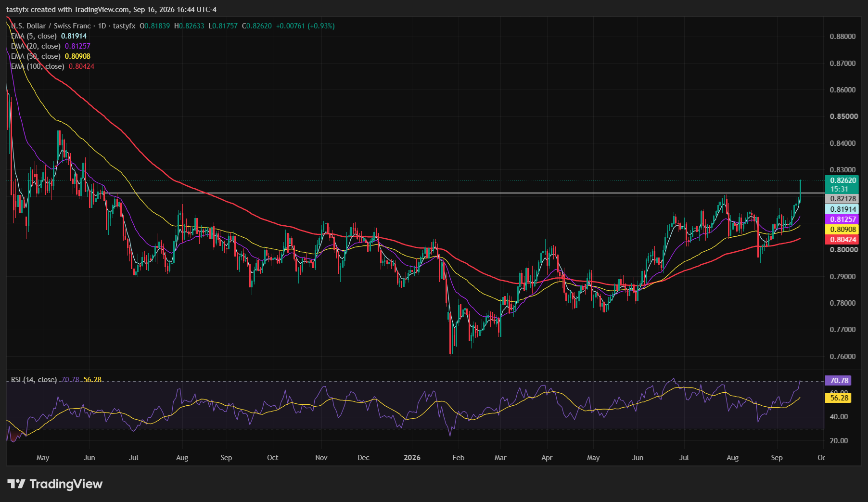Image resolution: width=868 pixels, height=502 pixels.
Task: Click the Mar label on the time axis
Action: (500, 458)
